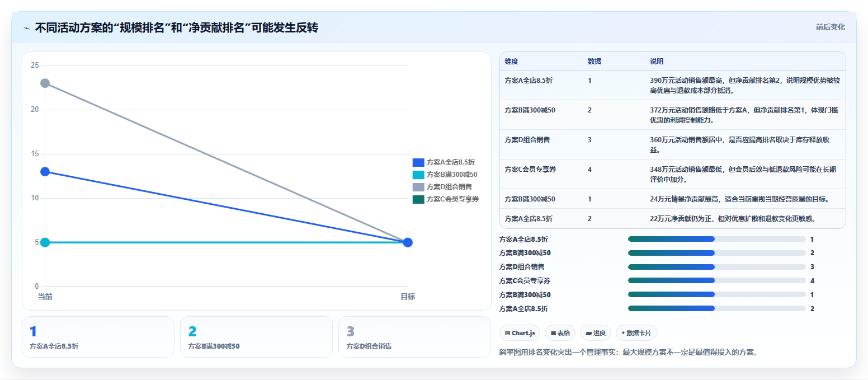This screenshot has width=868, height=380.
Task: Click the 数据 column header
Action: [x=595, y=61]
